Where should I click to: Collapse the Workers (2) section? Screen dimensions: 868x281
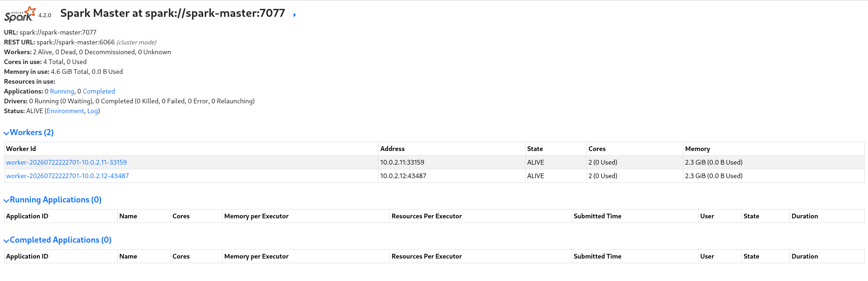tap(29, 132)
